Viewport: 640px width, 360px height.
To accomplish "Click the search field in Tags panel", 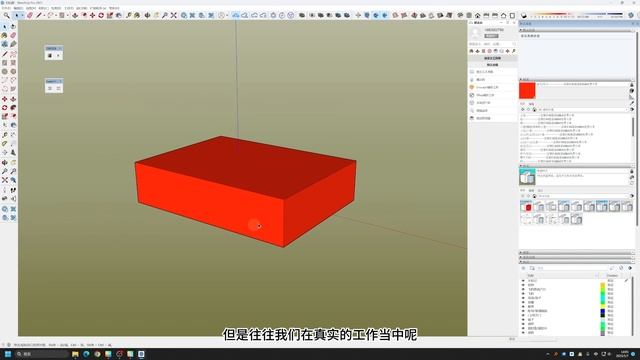I will pyautogui.click(x=573, y=268).
